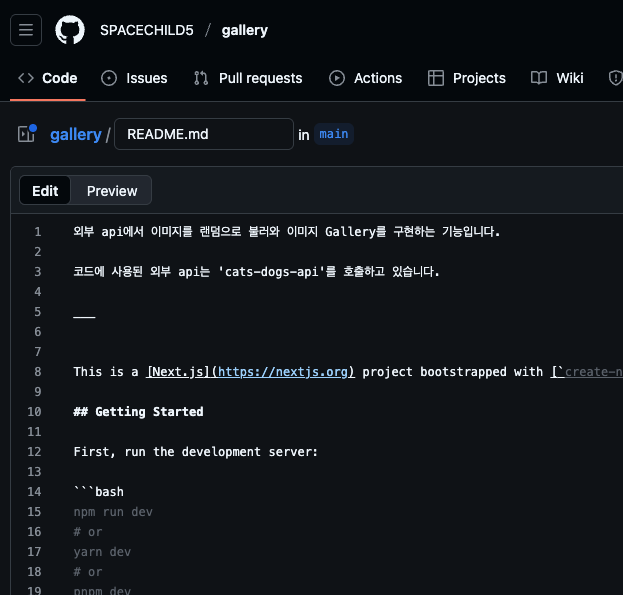Click the Wiki book icon

click(539, 78)
